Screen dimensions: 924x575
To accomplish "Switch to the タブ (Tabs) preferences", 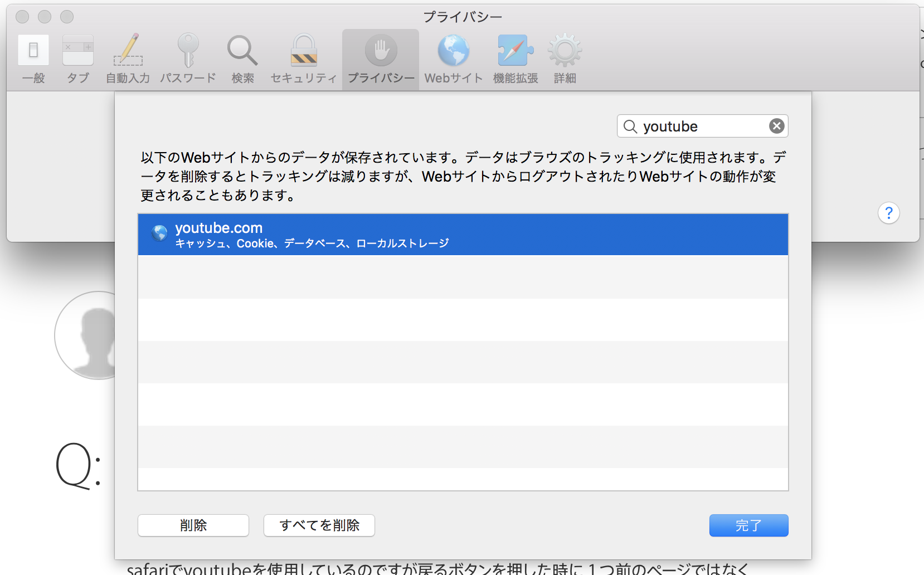I will click(x=78, y=59).
